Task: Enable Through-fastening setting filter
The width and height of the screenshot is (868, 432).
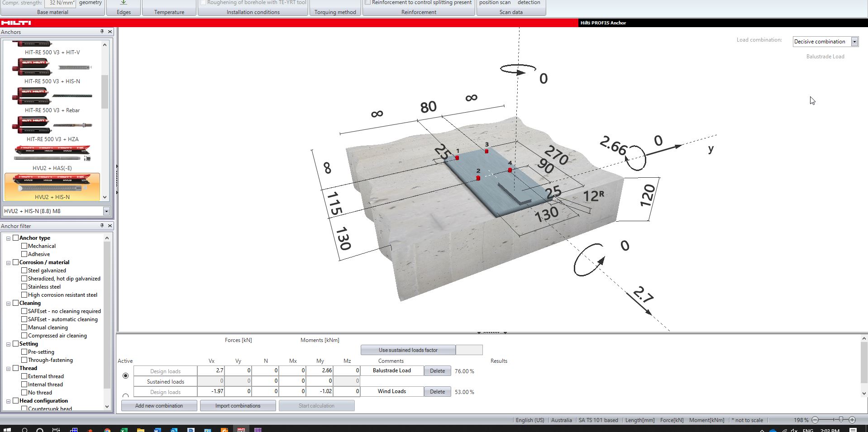Action: (x=24, y=360)
